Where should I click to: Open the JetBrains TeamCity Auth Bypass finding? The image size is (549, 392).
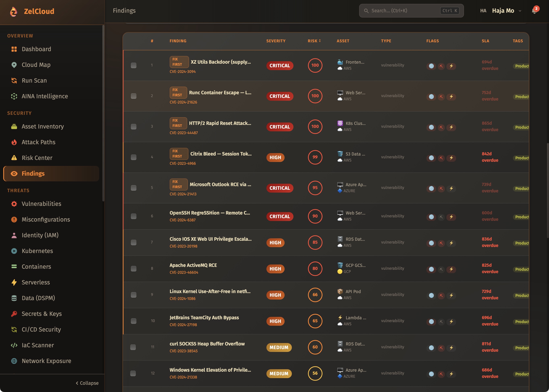204,317
